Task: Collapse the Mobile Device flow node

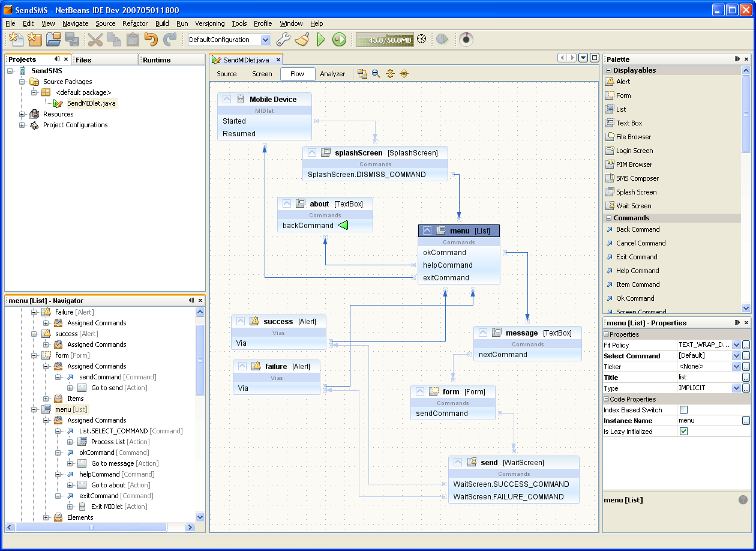Action: coord(227,99)
